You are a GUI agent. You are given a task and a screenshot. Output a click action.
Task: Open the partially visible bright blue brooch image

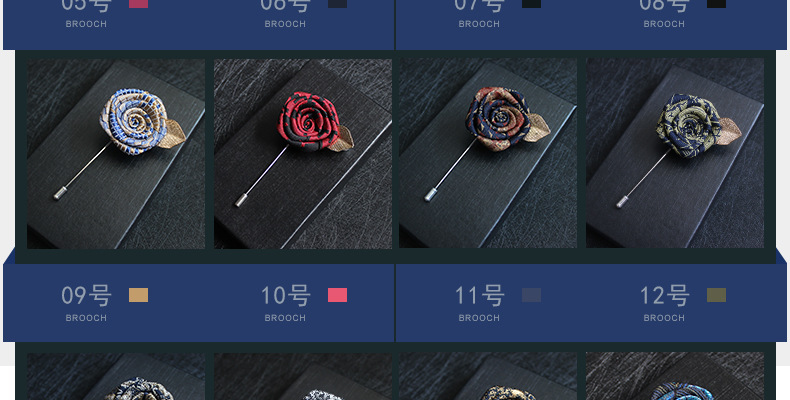[x=675, y=376]
